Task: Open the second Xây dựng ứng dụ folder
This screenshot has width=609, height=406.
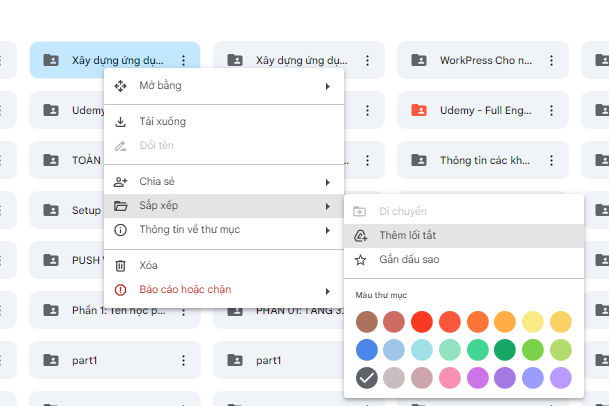Action: coord(301,60)
